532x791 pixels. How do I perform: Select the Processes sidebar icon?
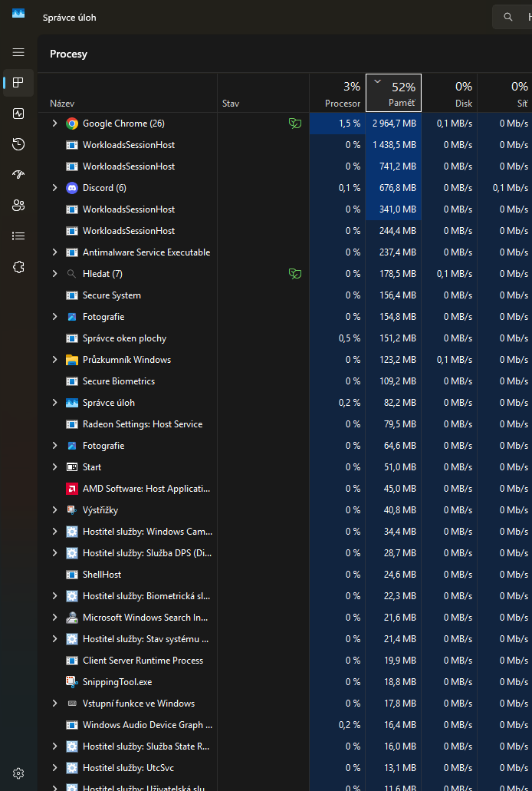(18, 83)
